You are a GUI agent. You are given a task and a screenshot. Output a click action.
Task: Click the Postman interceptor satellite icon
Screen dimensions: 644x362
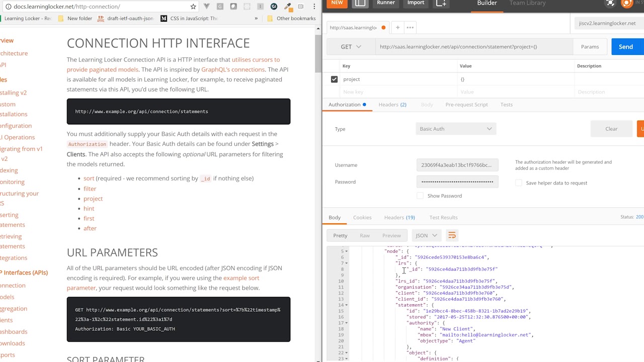610,3
